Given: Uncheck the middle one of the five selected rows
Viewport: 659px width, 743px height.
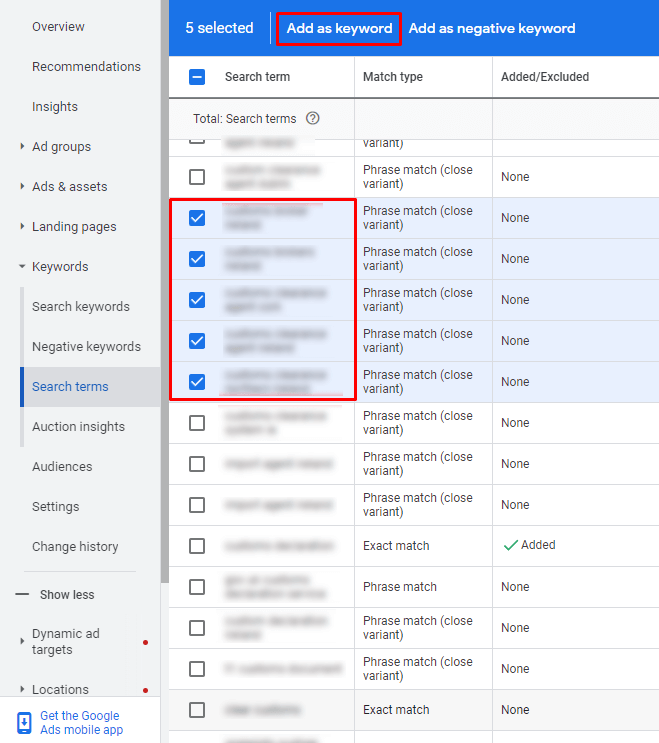Looking at the screenshot, I should pos(197,300).
